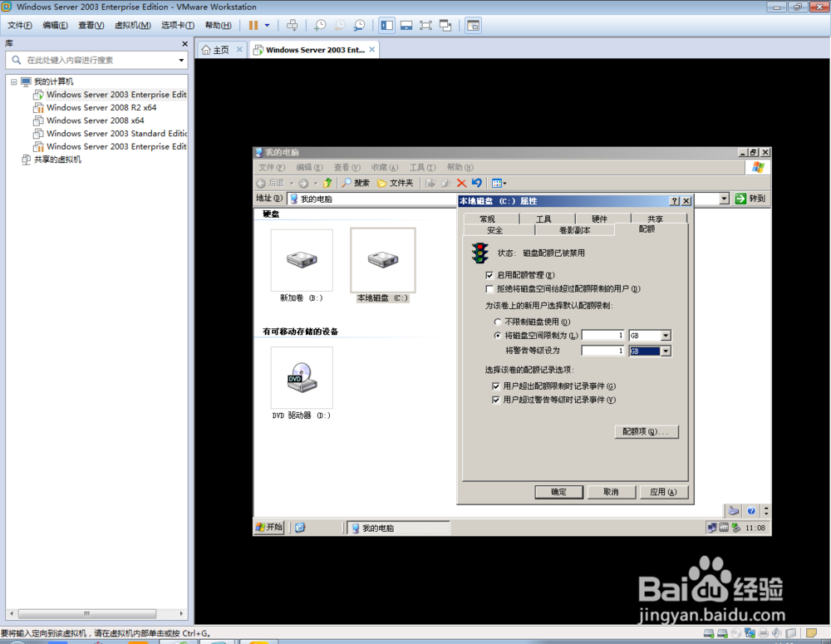
Task: Toggle the console view icon
Action: point(474,26)
